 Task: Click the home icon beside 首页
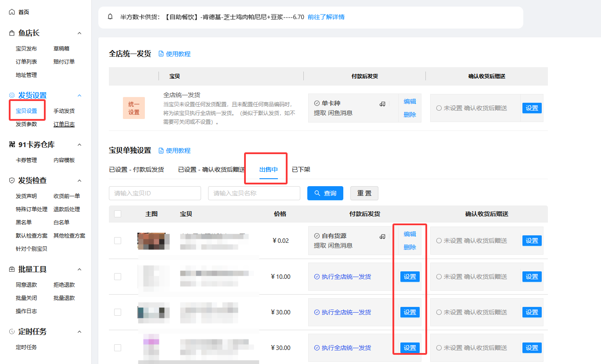[11, 12]
